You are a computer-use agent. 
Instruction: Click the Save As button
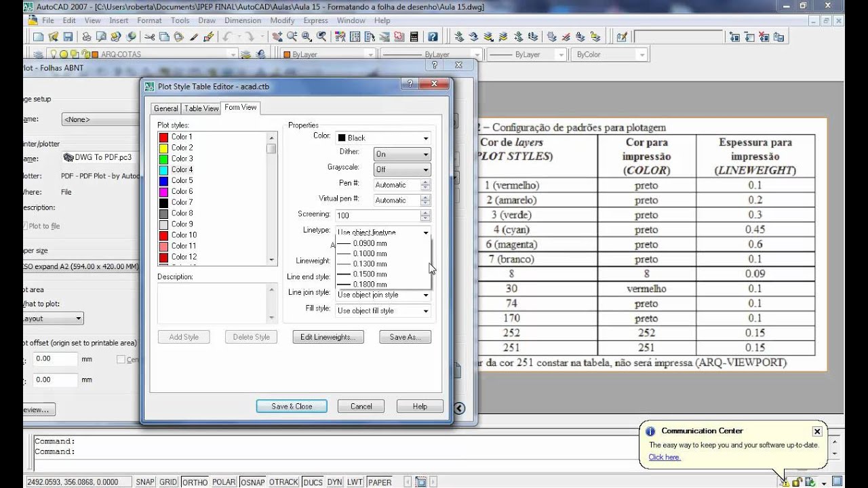[x=406, y=337]
